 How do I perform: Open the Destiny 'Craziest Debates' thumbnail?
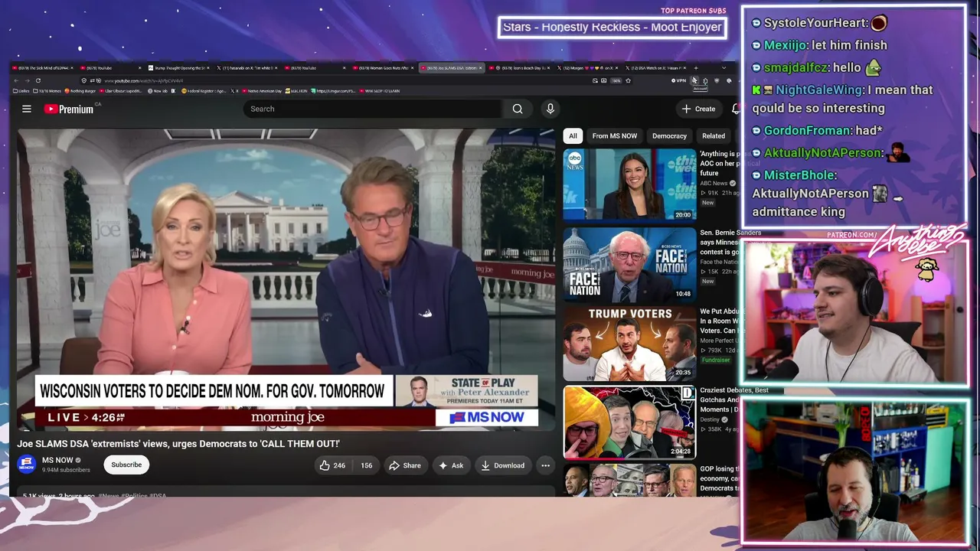tap(629, 422)
